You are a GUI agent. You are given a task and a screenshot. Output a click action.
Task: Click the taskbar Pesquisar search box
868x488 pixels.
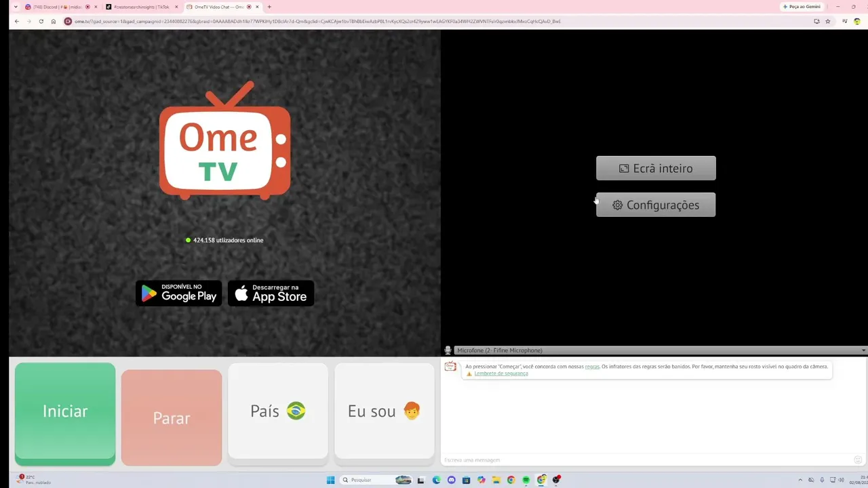pyautogui.click(x=376, y=480)
